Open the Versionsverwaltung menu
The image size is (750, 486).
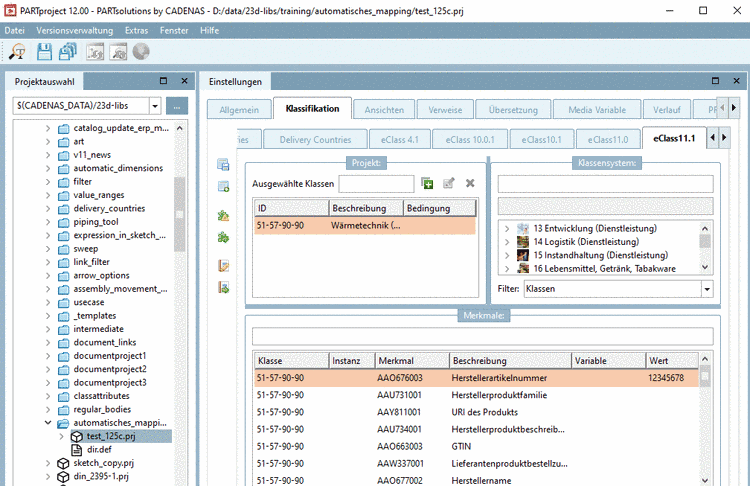pos(75,31)
